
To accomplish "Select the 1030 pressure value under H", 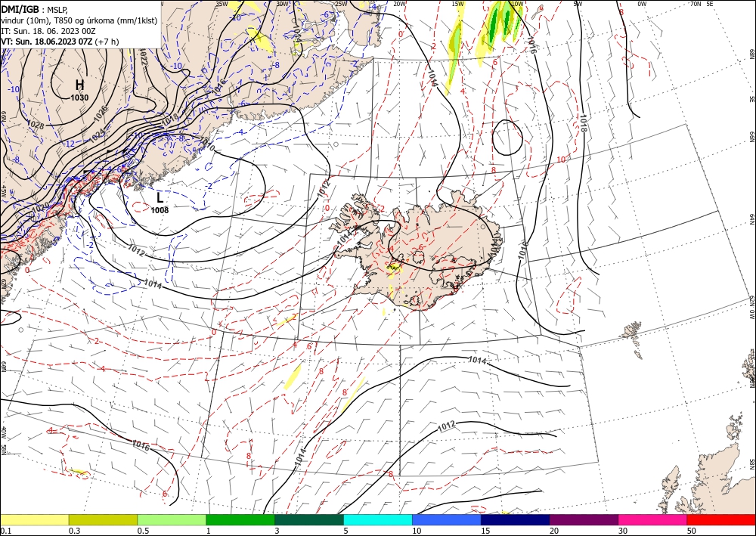I will click(79, 98).
